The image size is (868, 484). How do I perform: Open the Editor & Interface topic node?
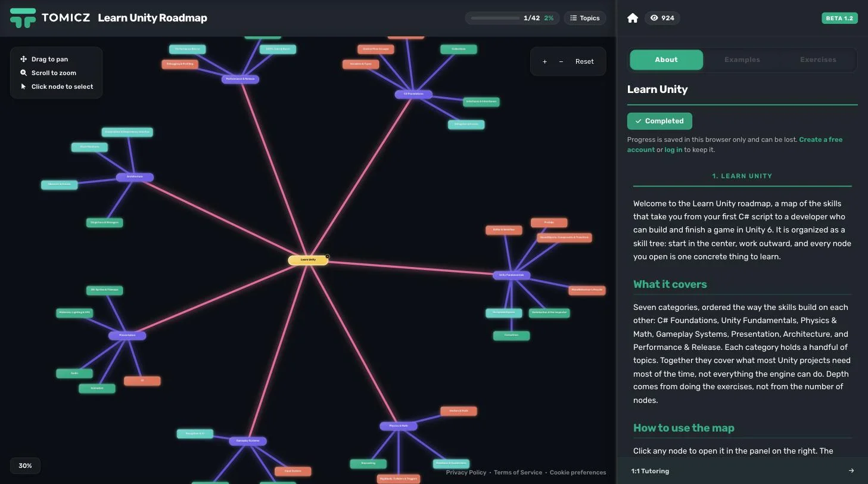(503, 229)
